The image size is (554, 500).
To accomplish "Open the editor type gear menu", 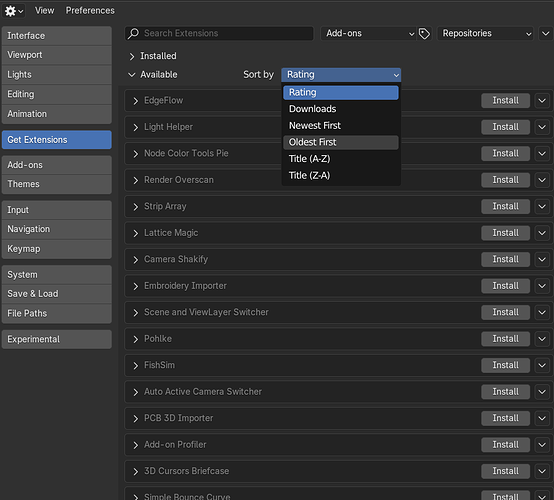I will (13, 11).
